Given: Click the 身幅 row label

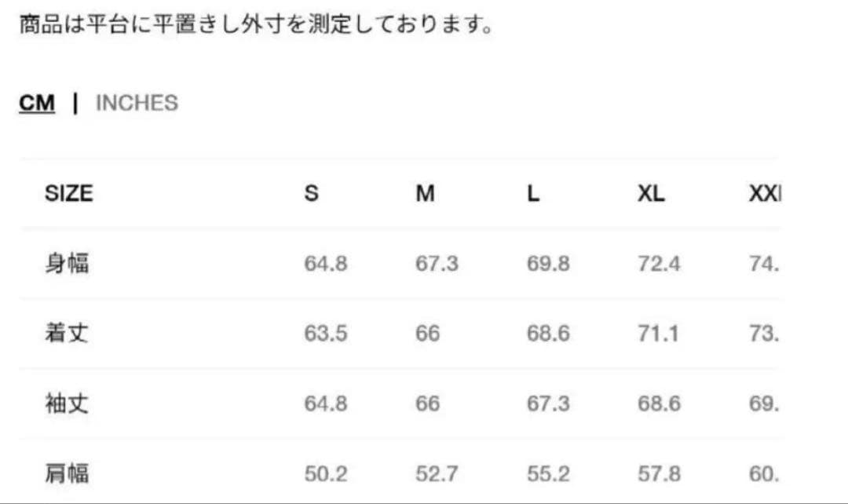Looking at the screenshot, I should (x=67, y=264).
